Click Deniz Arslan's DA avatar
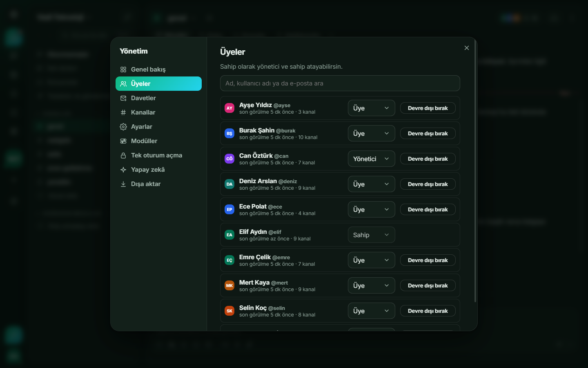The width and height of the screenshot is (588, 368). 229,184
